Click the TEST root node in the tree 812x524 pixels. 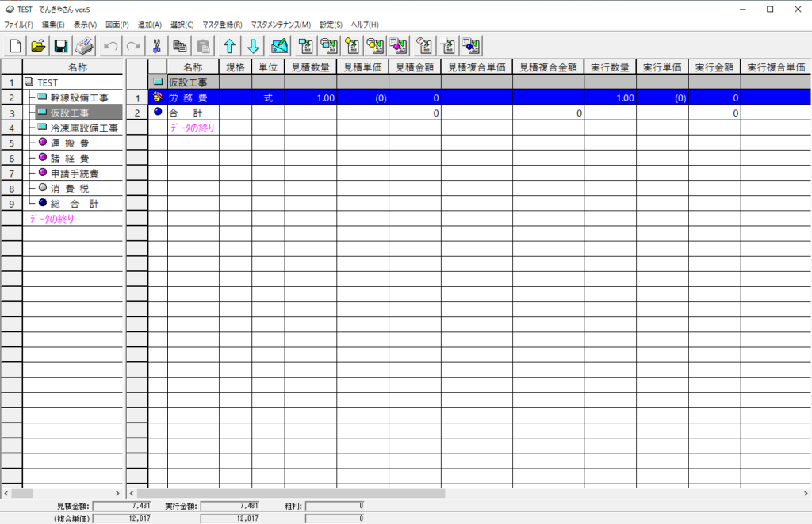pos(48,82)
